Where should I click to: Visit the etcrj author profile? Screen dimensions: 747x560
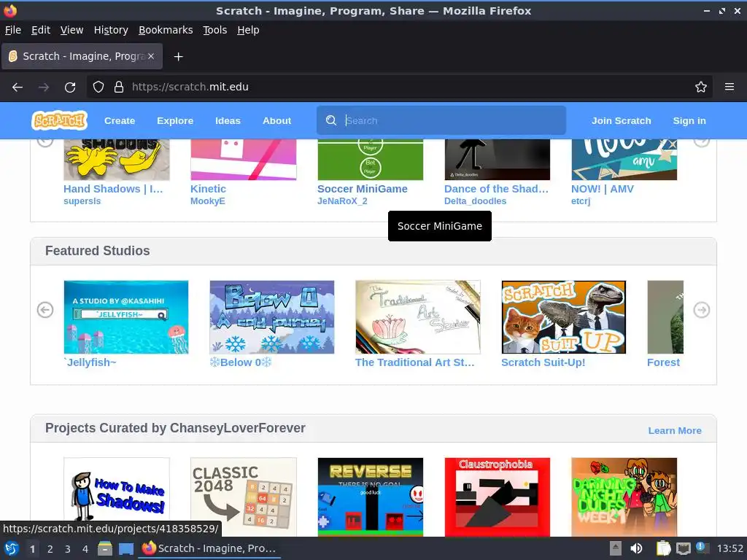tap(581, 201)
